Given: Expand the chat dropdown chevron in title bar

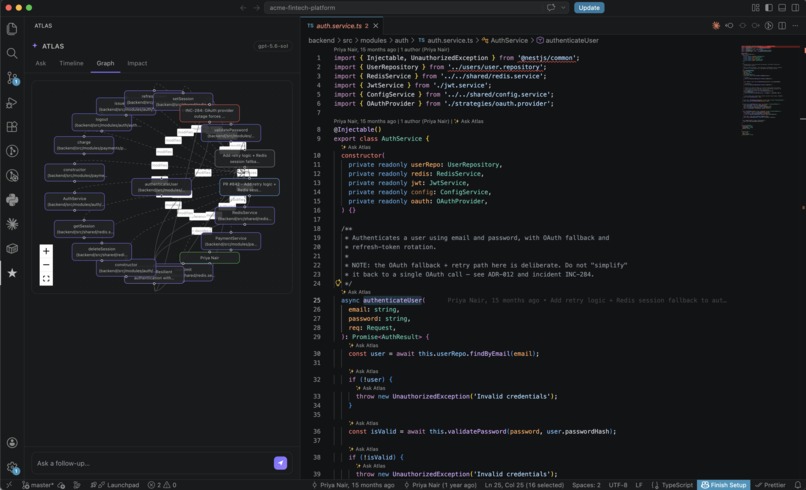Looking at the screenshot, I should [563, 8].
